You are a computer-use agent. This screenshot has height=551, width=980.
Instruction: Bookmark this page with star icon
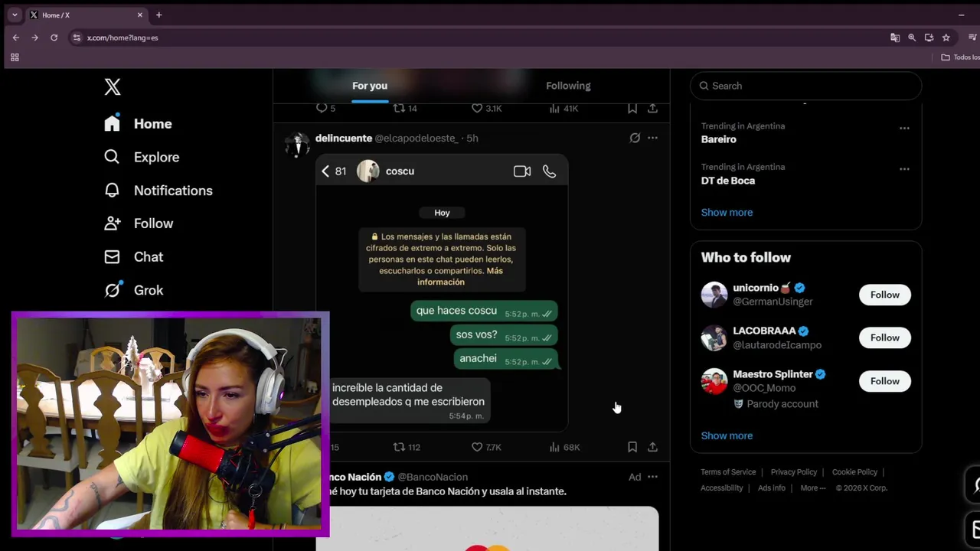(x=946, y=37)
